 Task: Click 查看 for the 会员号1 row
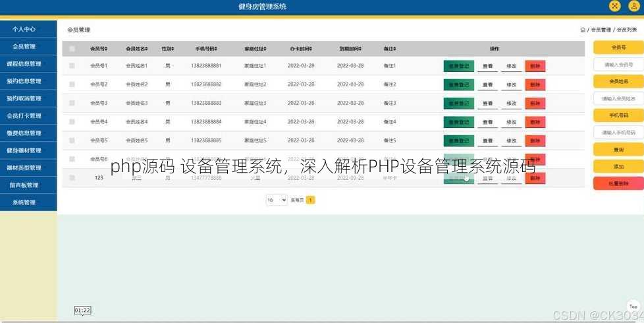tap(487, 66)
